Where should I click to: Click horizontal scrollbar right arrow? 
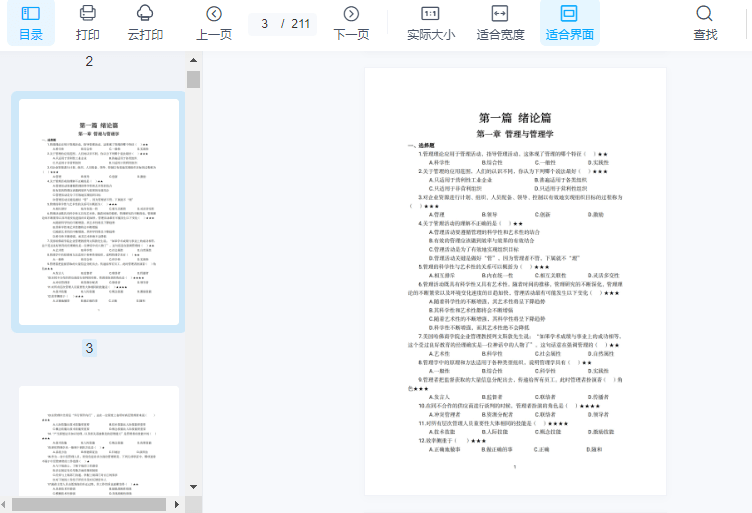pyautogui.click(x=176, y=504)
